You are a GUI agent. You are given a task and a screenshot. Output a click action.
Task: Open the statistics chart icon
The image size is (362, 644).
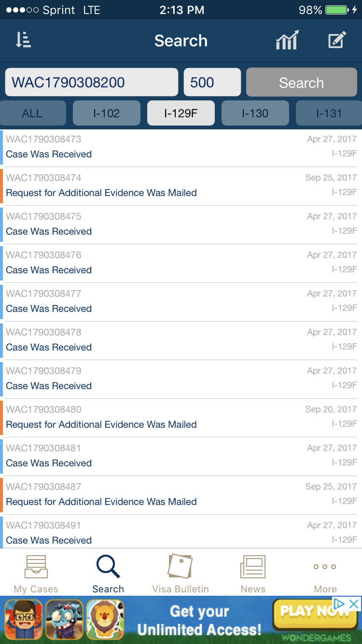pyautogui.click(x=287, y=41)
